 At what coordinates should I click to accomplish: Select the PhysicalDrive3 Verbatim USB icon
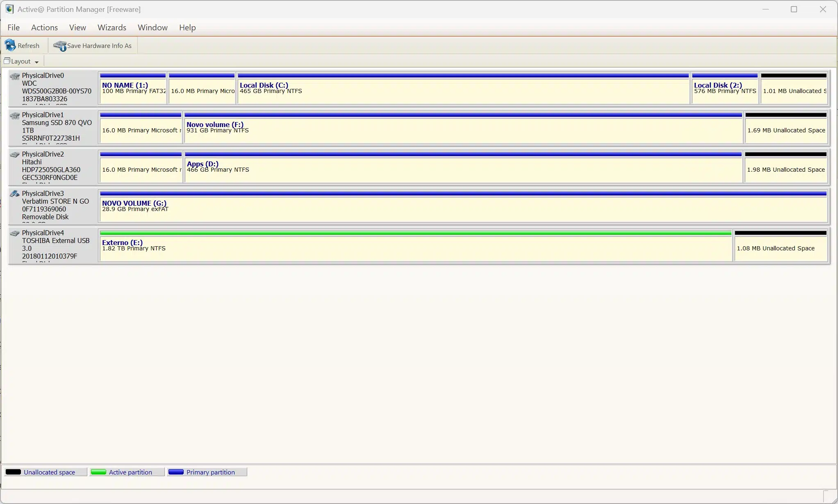click(x=15, y=193)
